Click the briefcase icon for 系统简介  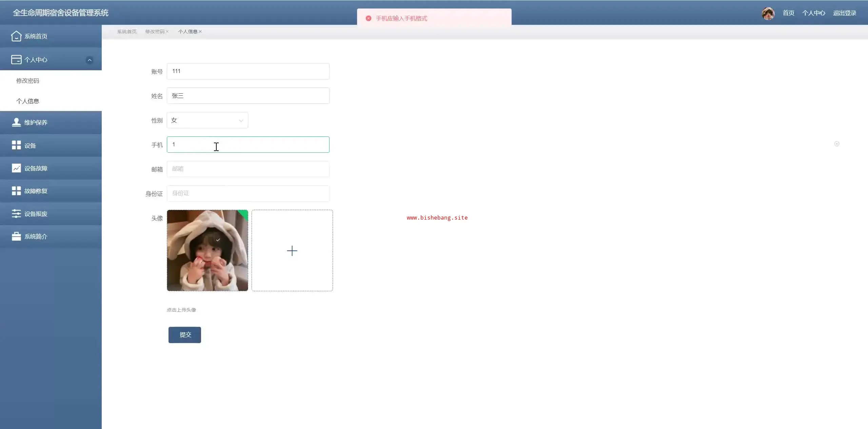tap(16, 236)
